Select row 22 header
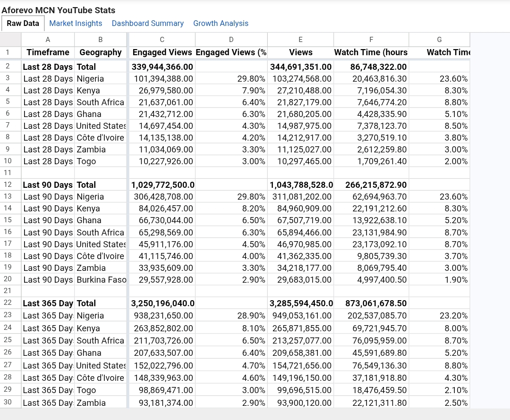The width and height of the screenshot is (510, 420). [8, 302]
